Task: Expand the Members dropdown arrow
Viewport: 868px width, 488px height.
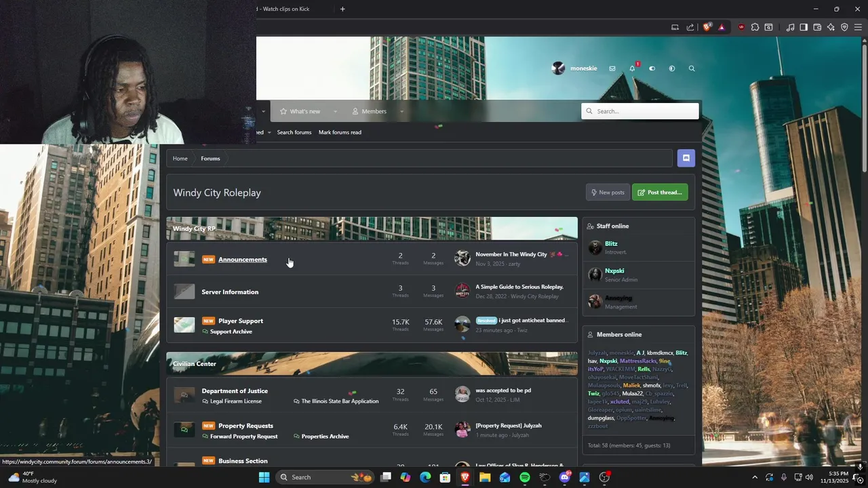Action: (x=401, y=111)
